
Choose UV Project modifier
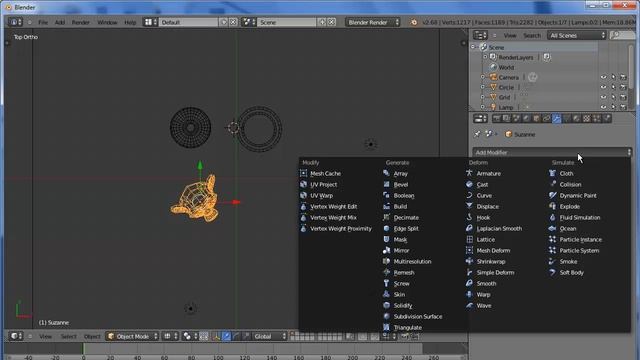pos(323,184)
